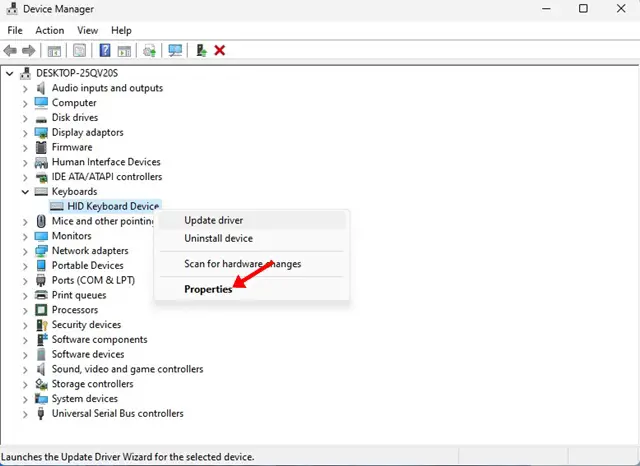Select the Processors tree item
The height and width of the screenshot is (466, 640).
tap(75, 310)
